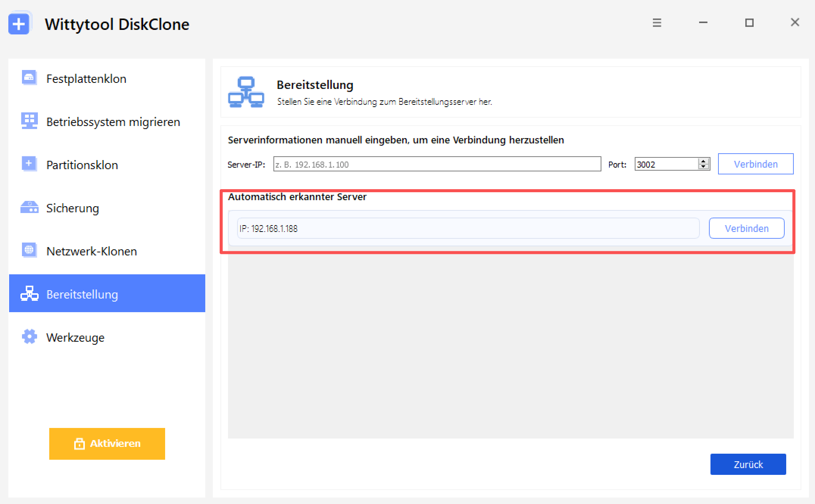Select the Bereitstellung menu item
This screenshot has height=504, width=815.
[107, 293]
